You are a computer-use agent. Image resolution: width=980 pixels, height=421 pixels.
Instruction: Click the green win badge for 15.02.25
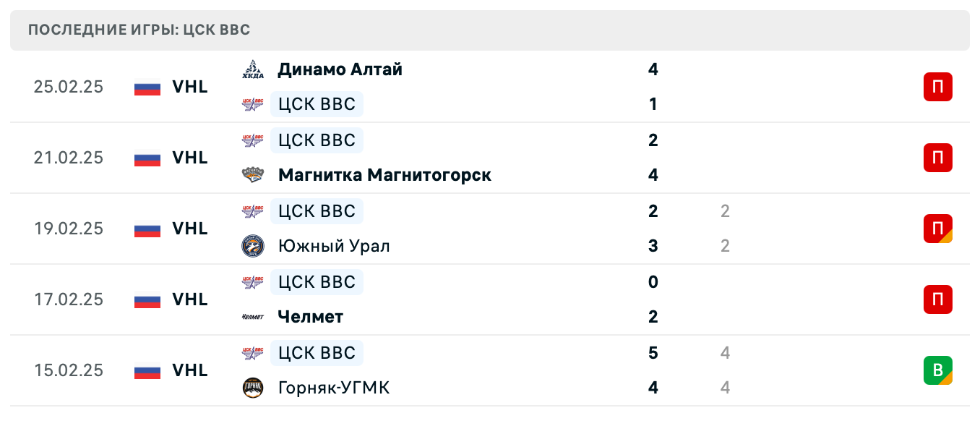point(937,370)
